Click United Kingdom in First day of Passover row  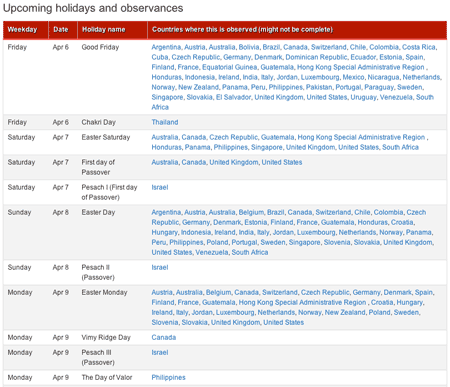234,162
